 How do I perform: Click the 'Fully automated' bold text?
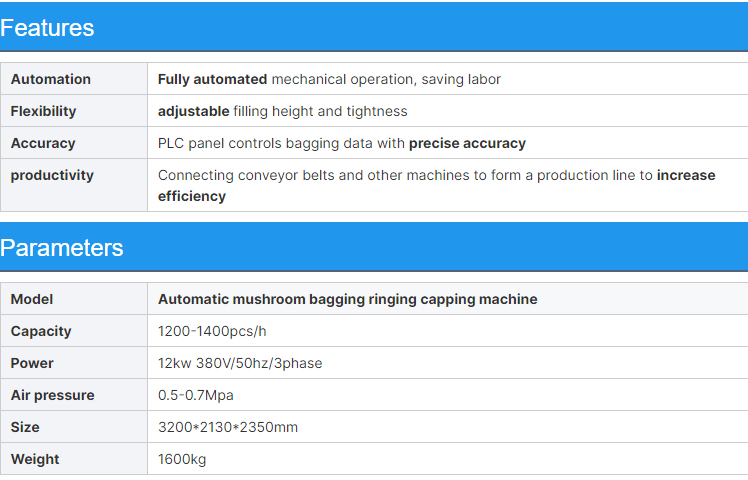(212, 79)
